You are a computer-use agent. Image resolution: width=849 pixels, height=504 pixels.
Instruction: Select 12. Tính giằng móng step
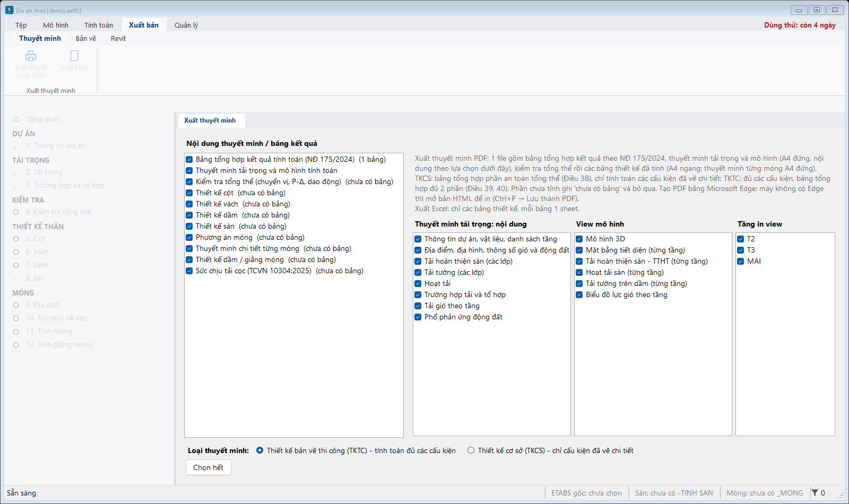[x=59, y=344]
